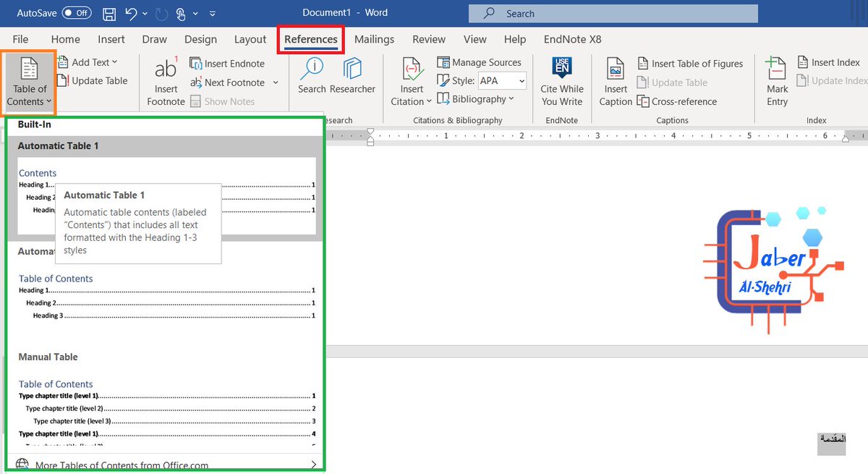This screenshot has width=868, height=474.
Task: Click the Touch/Mouse mode icon
Action: coord(180,13)
